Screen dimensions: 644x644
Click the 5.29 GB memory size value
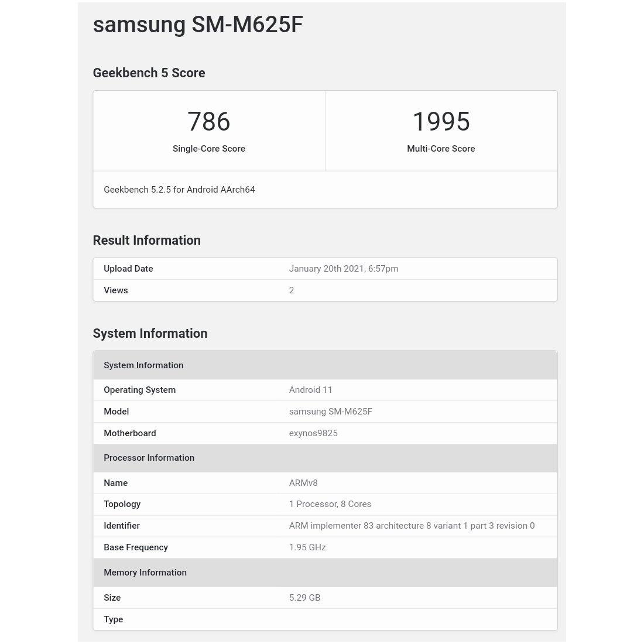point(305,598)
